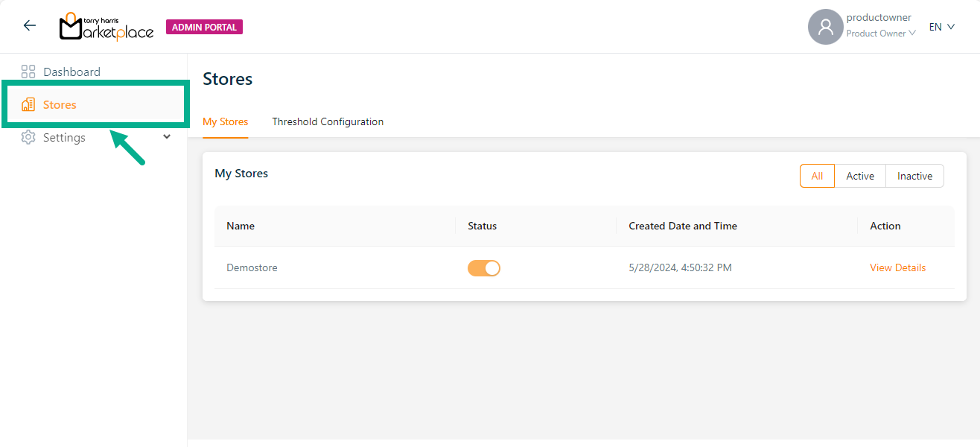Image resolution: width=980 pixels, height=447 pixels.
Task: Filter stores by Inactive
Action: tap(914, 177)
